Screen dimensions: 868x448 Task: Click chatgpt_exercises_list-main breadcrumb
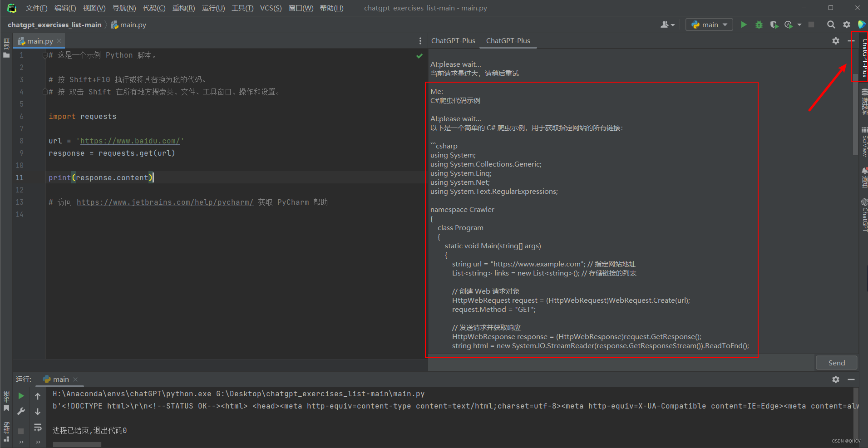[54, 25]
